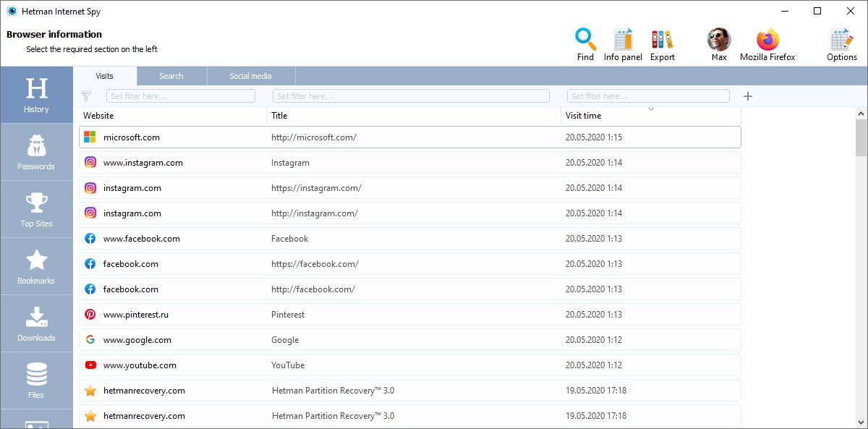Click the YouTube title cell
868x429 pixels.
288,365
